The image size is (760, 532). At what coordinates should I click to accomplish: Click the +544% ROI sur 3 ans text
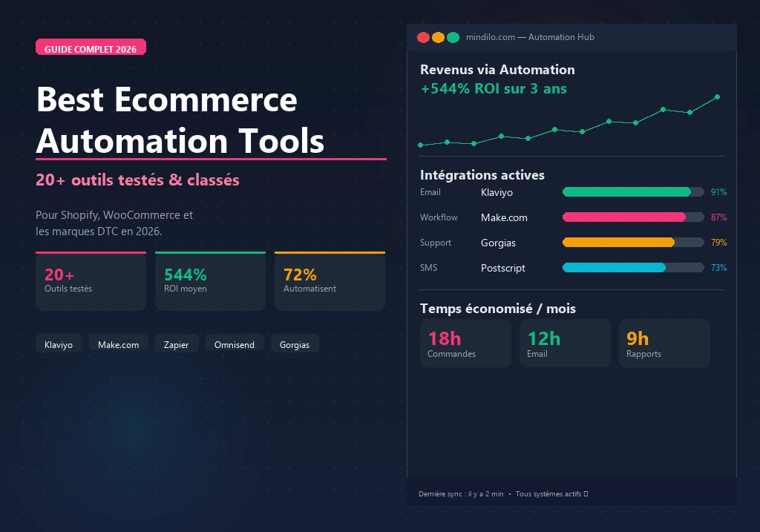pos(494,89)
